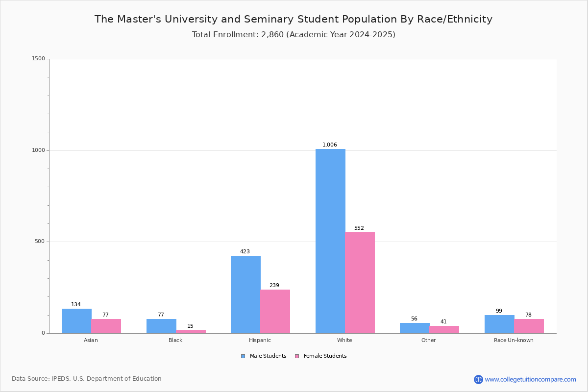
Task: Toggle Female Students legend entry
Action: (x=320, y=356)
